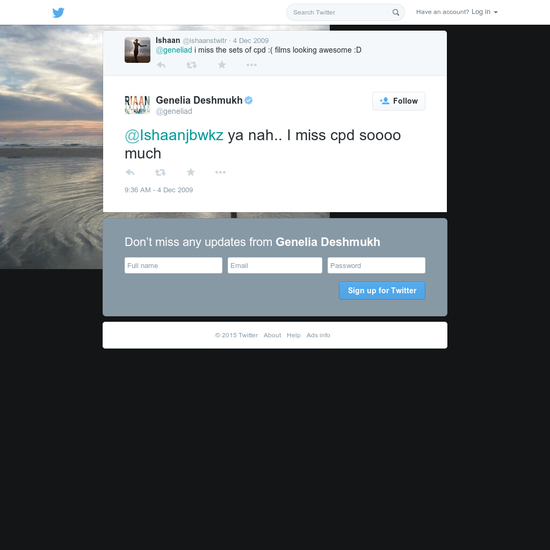Screen dimensions: 550x550
Task: Reply to Ishaan's tweet
Action: 161,65
